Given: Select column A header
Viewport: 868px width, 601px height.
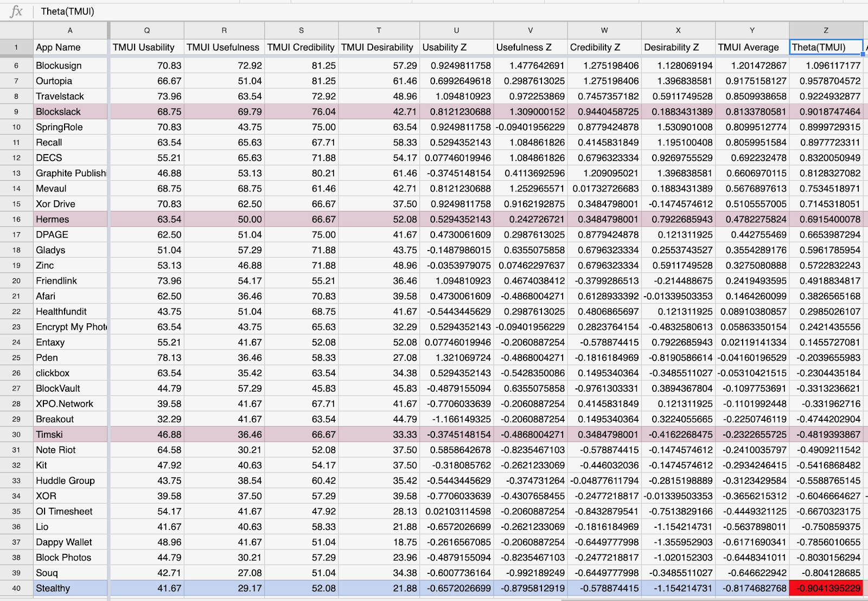Looking at the screenshot, I should point(70,30).
